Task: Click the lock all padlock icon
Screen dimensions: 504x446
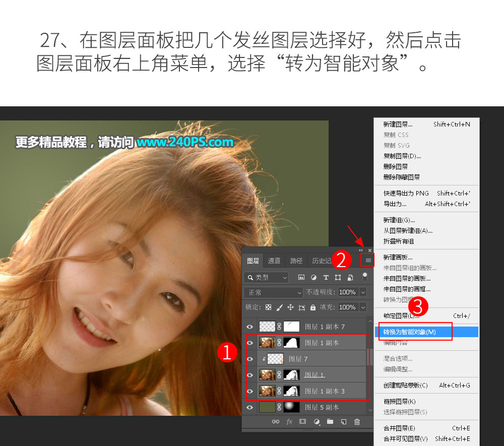Action: pos(313,307)
